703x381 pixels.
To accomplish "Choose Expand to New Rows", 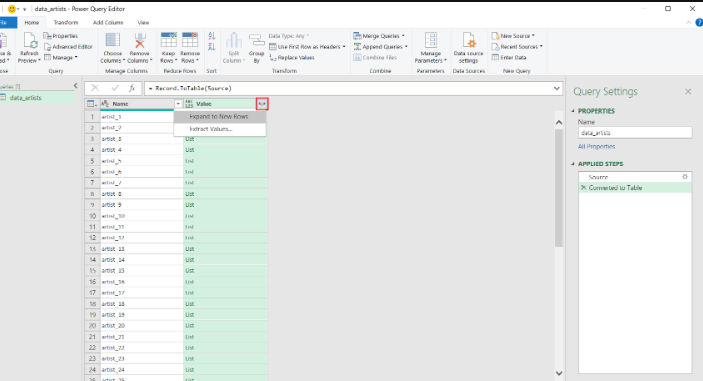I will click(x=220, y=117).
